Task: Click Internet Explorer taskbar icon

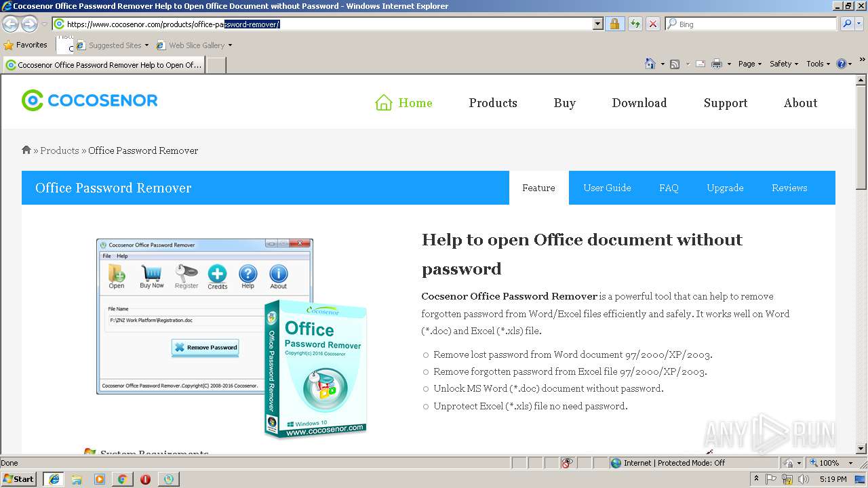Action: (54, 479)
